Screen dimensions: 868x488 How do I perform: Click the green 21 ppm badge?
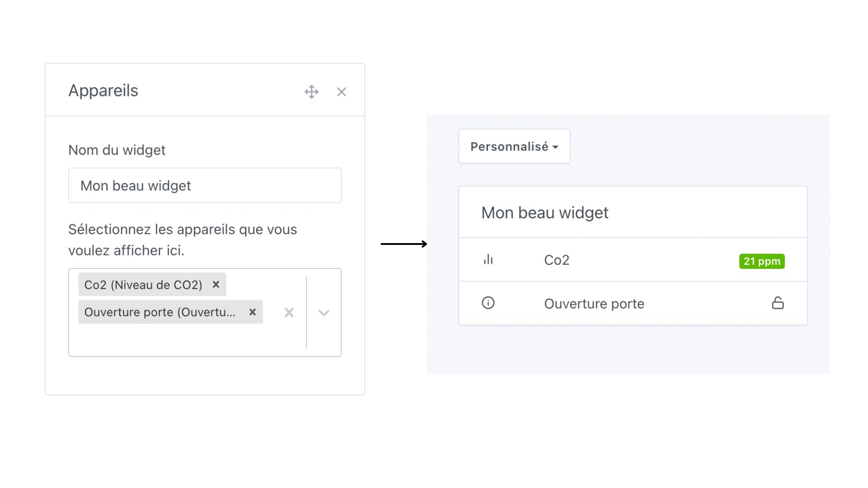click(762, 261)
